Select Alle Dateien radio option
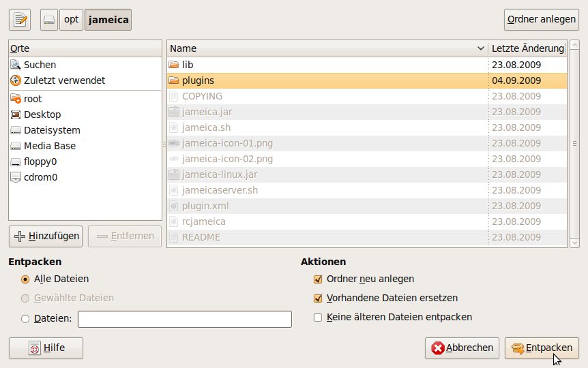Viewport: 588px width, 368px height. [55, 279]
